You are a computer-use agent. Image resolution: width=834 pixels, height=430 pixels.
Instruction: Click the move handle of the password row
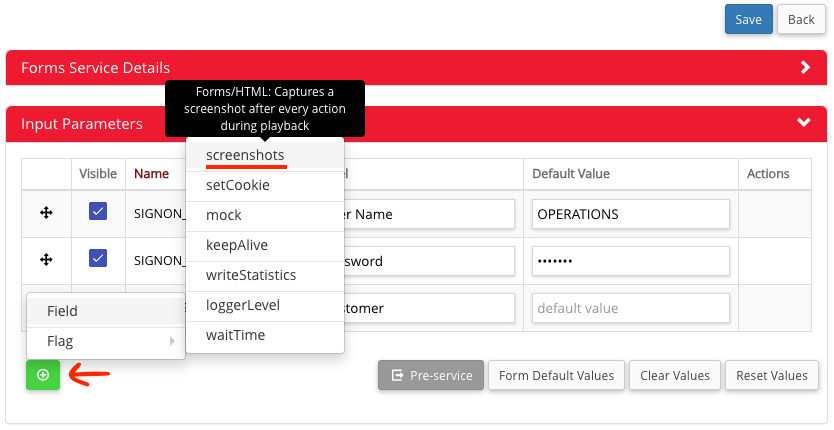coord(46,260)
